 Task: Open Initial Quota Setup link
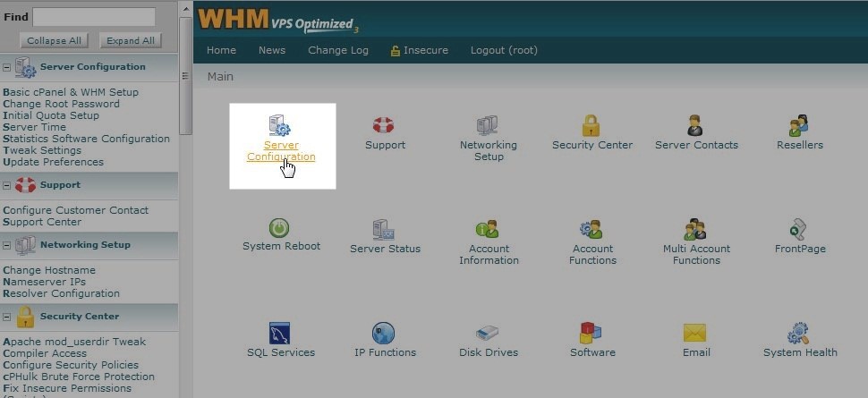(x=51, y=115)
